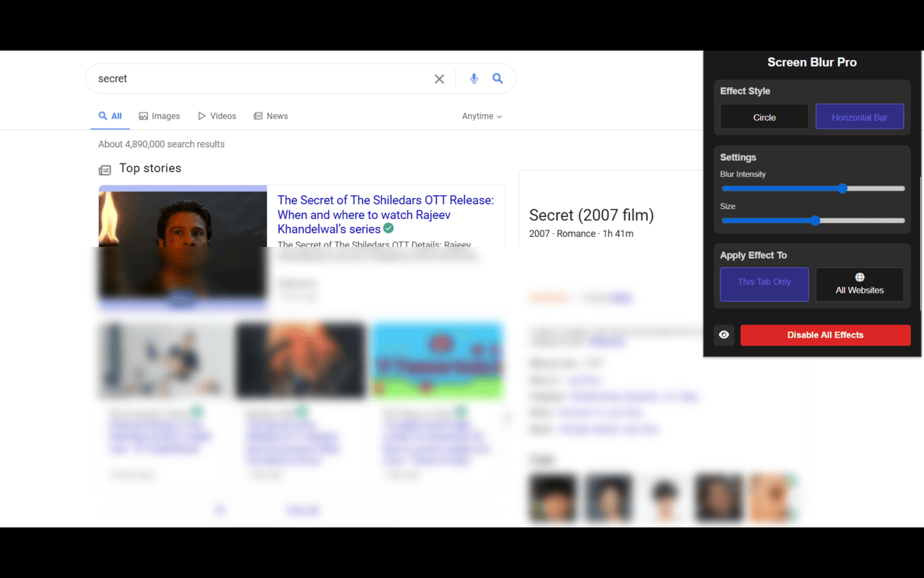Click the globe icon on All Websites

[860, 277]
